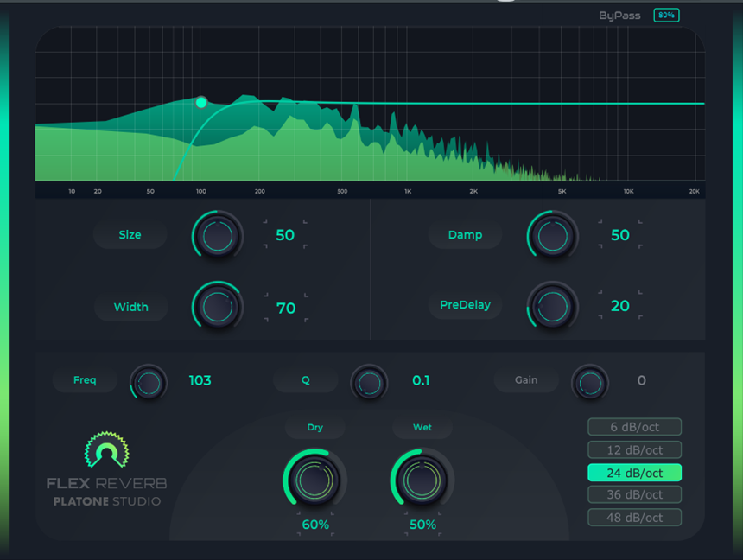Click the PreDelay label button
Image resolution: width=743 pixels, height=560 pixels.
(465, 305)
